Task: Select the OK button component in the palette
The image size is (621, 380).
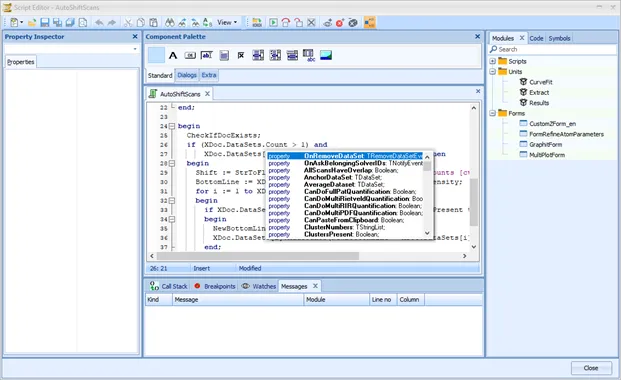Action: 190,55
